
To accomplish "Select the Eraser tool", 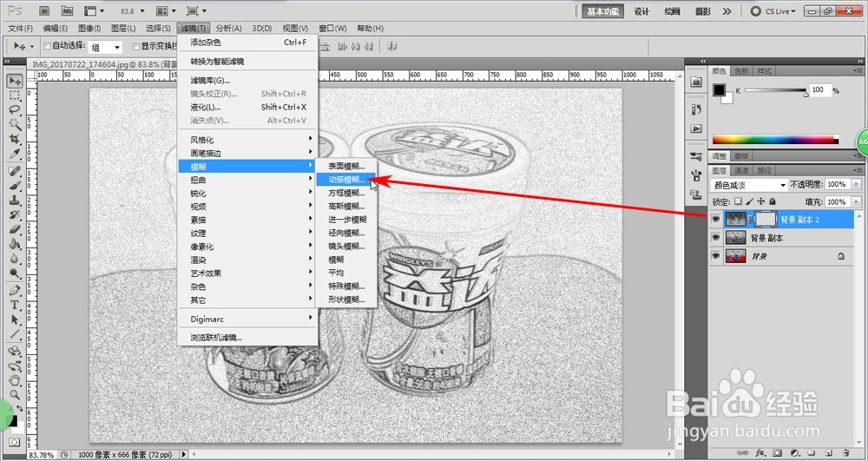I will coord(15,228).
